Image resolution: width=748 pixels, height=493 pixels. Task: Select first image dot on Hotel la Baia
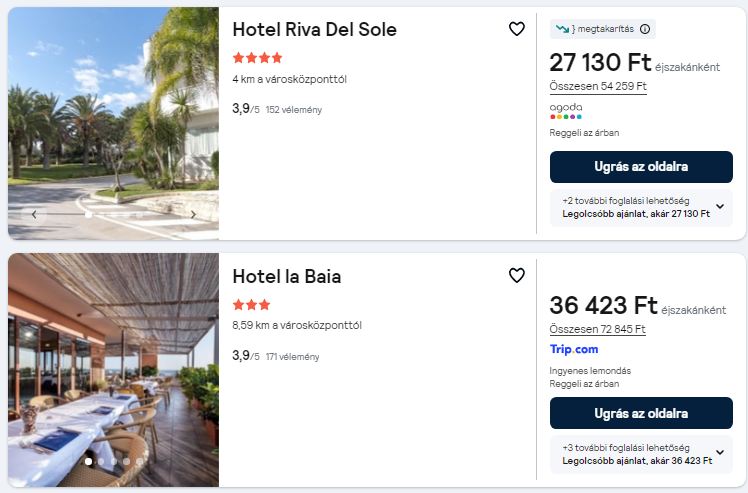(x=88, y=462)
